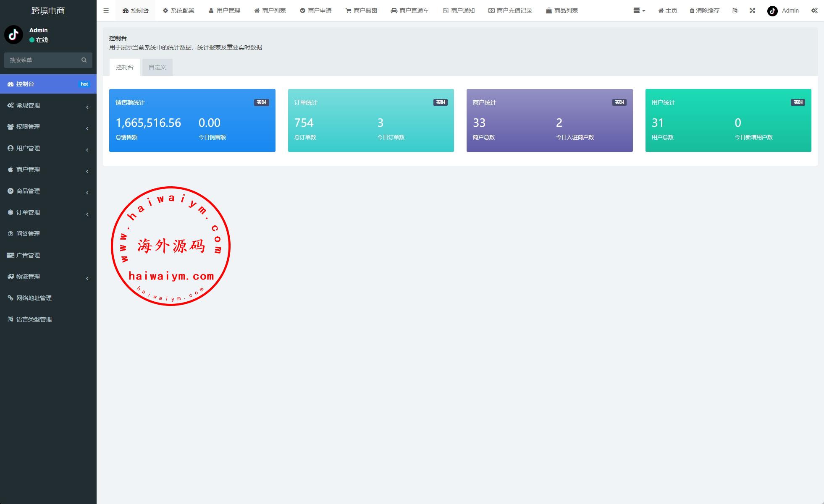Screen dimensions: 824x504
Task: Click the sidebar Admin TikTok avatar
Action: point(13,35)
